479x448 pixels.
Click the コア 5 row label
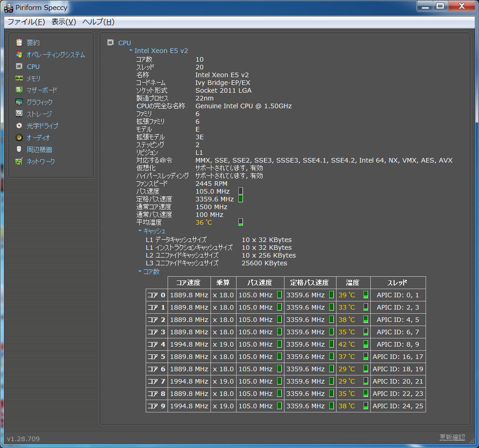(157, 357)
